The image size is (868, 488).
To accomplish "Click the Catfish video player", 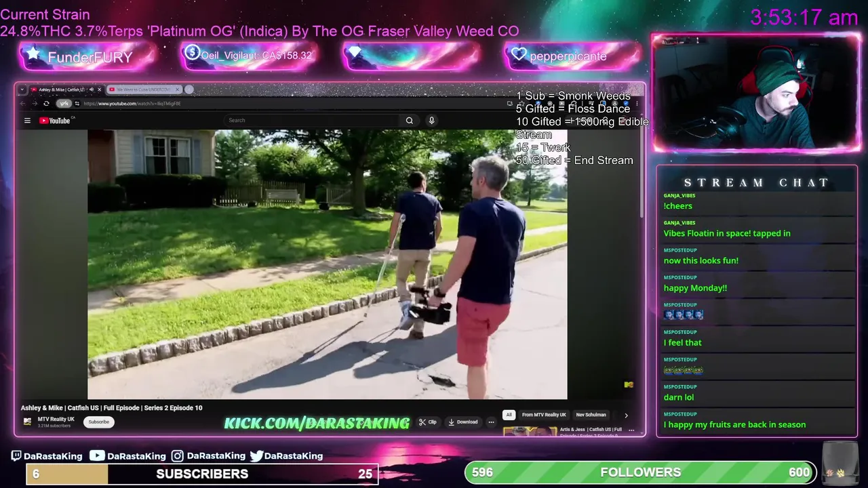I will 328,264.
